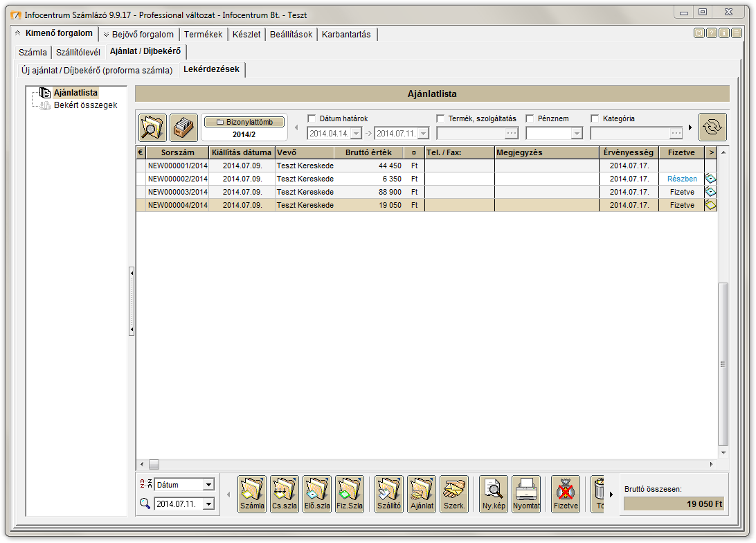Sort by the Érvényesség column header

(x=629, y=152)
